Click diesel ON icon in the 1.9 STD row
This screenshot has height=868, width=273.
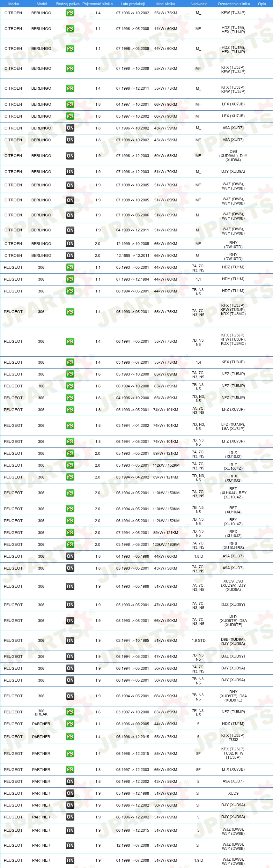coord(70,640)
